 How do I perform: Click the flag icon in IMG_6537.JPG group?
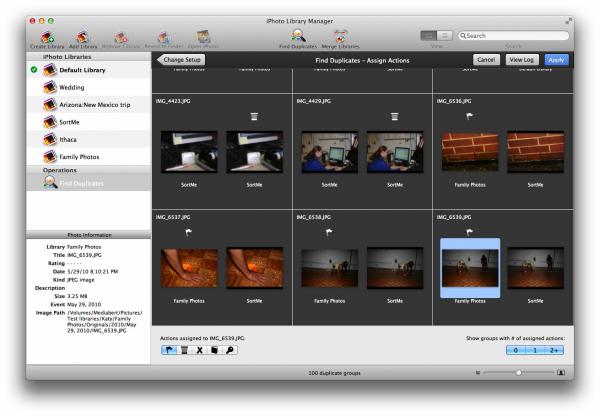[x=189, y=232]
